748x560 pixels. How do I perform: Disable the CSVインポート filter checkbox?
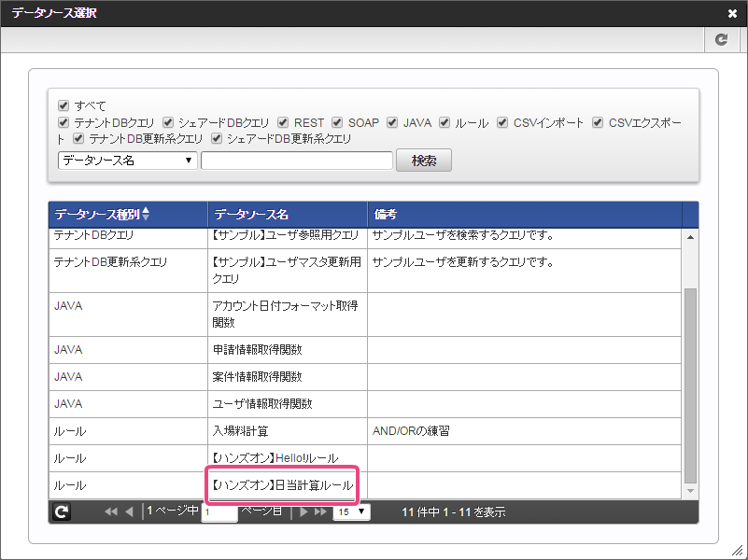502,122
